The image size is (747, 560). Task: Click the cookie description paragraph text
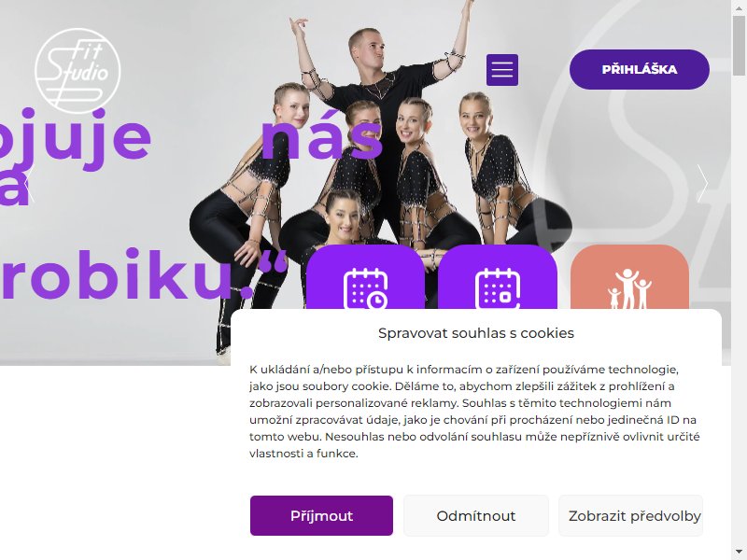(x=474, y=412)
